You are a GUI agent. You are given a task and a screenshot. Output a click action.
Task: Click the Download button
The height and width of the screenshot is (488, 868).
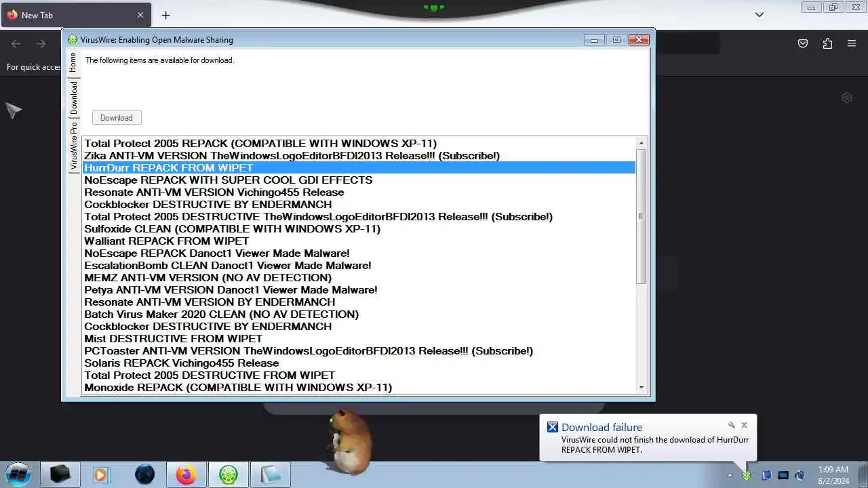click(117, 118)
